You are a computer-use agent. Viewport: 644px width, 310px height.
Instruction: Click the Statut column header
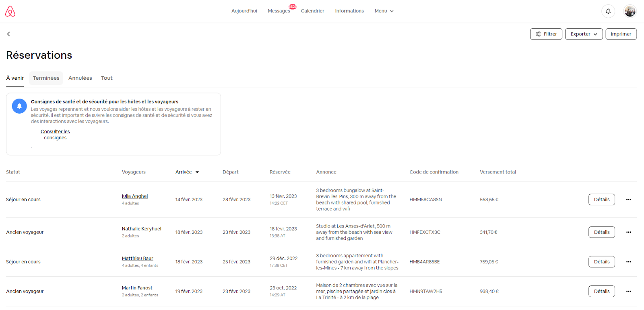pyautogui.click(x=13, y=172)
